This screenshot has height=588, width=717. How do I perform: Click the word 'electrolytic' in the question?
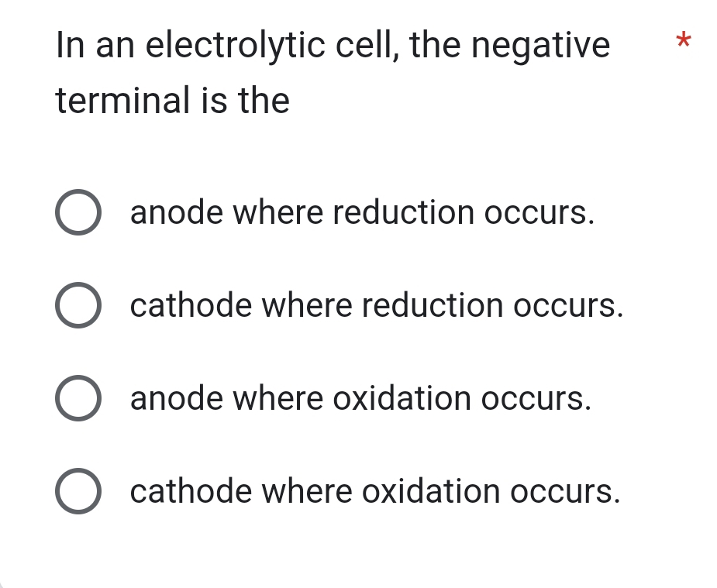242,45
